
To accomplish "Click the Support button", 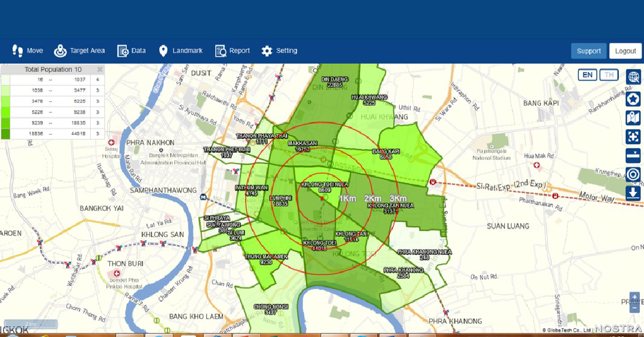I will click(589, 51).
